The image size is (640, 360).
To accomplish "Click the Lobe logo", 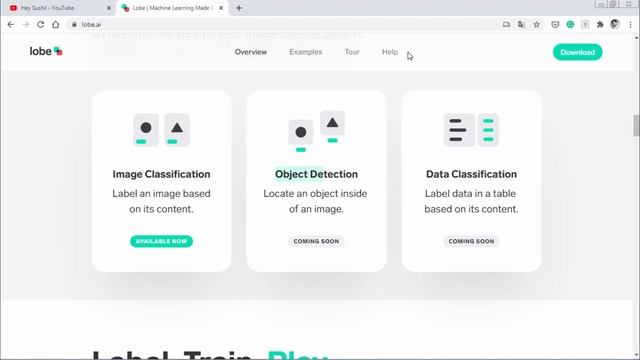I will (46, 51).
